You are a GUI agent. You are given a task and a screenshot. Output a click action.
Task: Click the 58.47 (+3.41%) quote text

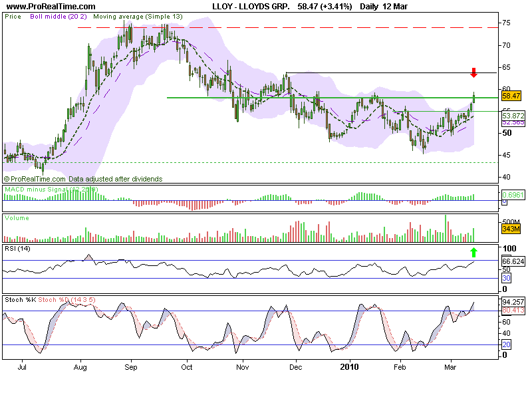pyautogui.click(x=325, y=7)
